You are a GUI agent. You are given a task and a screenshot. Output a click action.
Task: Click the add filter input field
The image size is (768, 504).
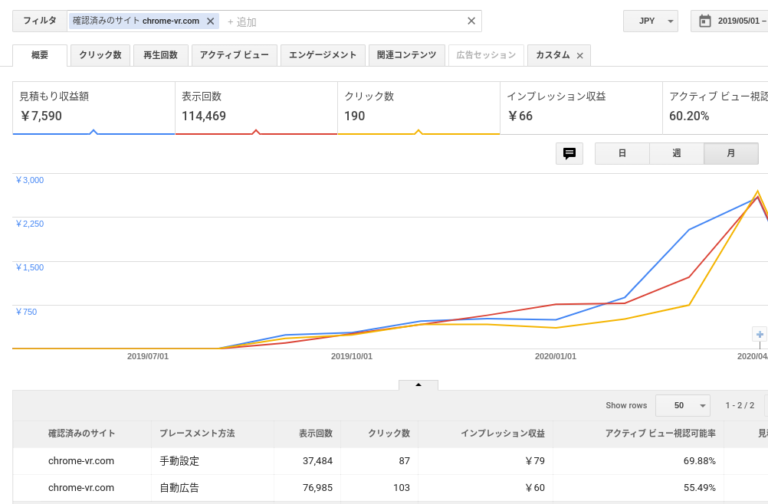[x=343, y=22]
